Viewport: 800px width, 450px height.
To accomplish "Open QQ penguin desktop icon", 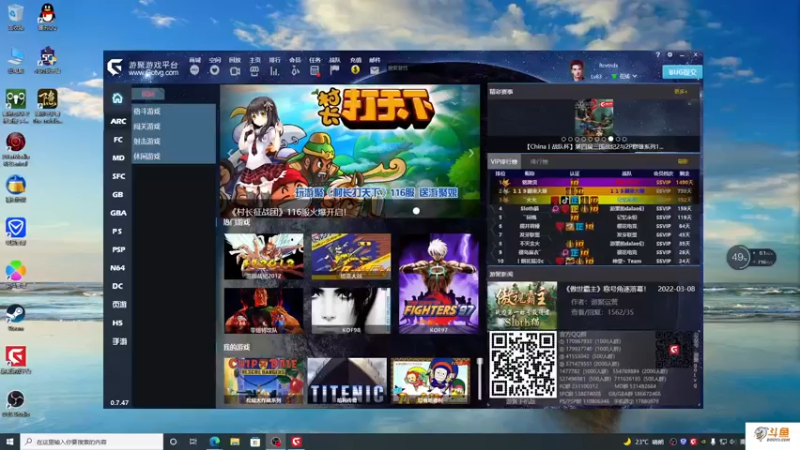I will pyautogui.click(x=47, y=17).
